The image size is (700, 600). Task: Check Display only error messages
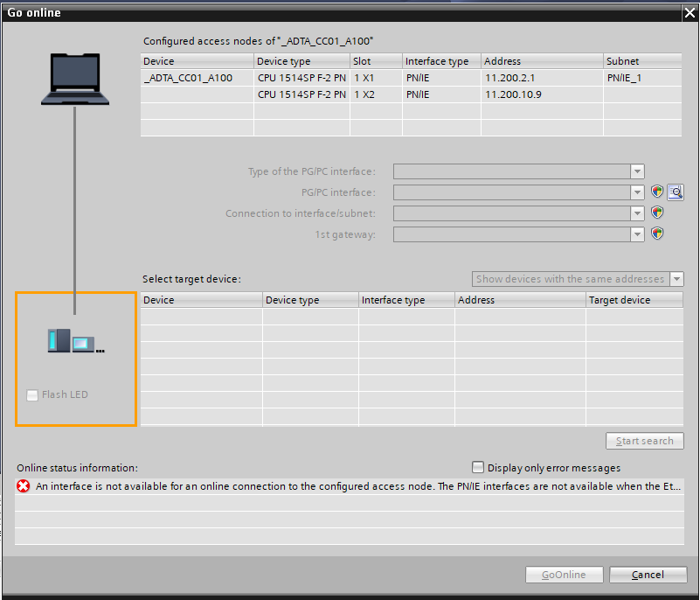coord(478,467)
